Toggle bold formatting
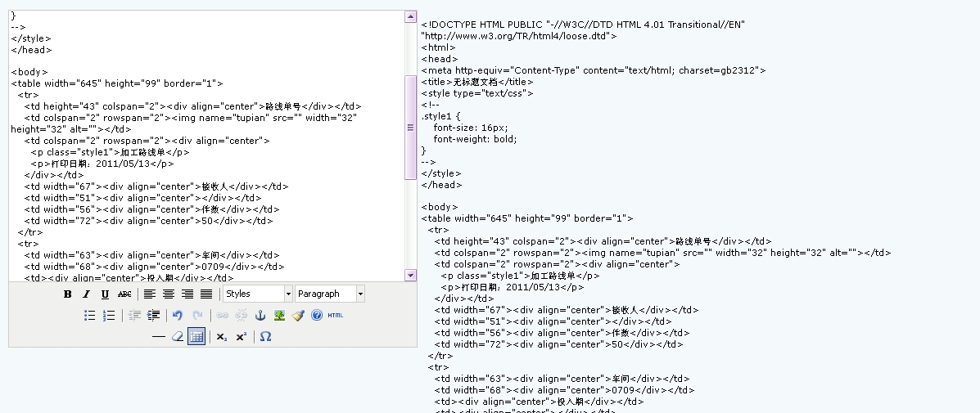The width and height of the screenshot is (980, 413). pos(68,294)
